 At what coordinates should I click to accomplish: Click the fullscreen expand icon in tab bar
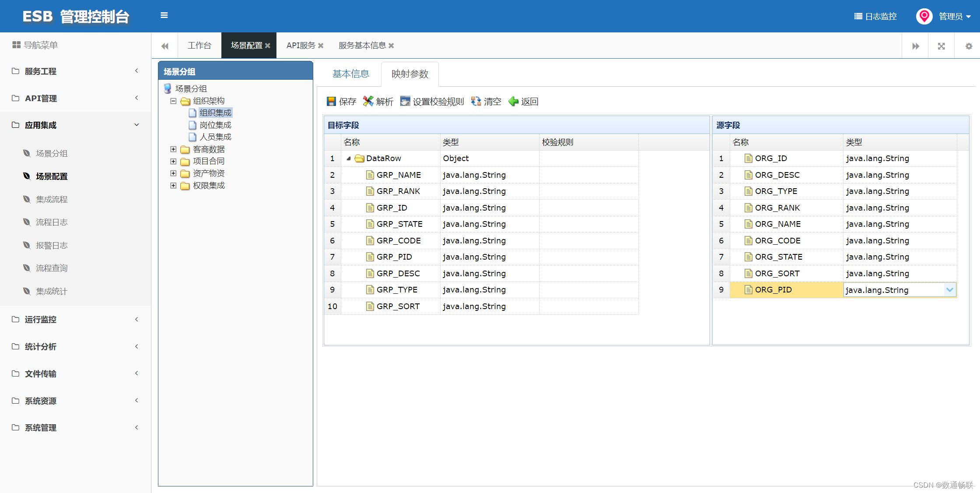click(941, 46)
